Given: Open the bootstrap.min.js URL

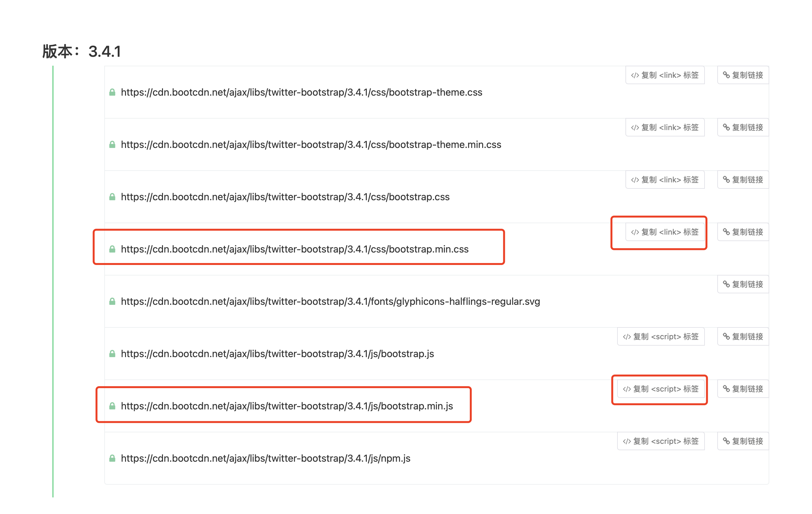Looking at the screenshot, I should [x=287, y=406].
